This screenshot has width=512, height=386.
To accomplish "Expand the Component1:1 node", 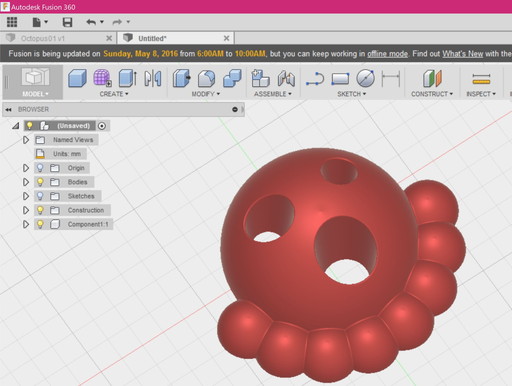I will 26,224.
